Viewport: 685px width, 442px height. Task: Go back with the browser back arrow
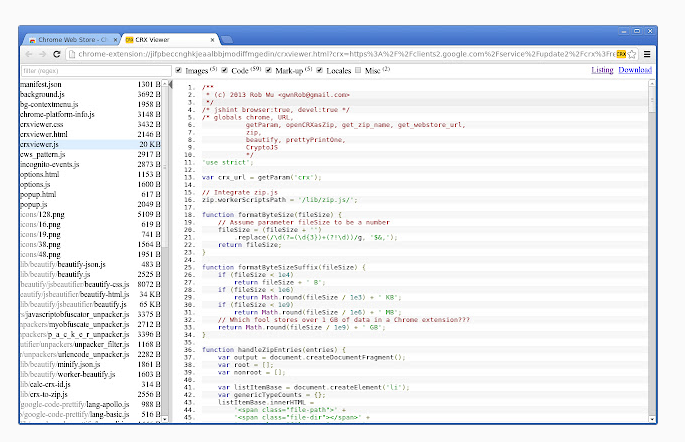pyautogui.click(x=29, y=54)
